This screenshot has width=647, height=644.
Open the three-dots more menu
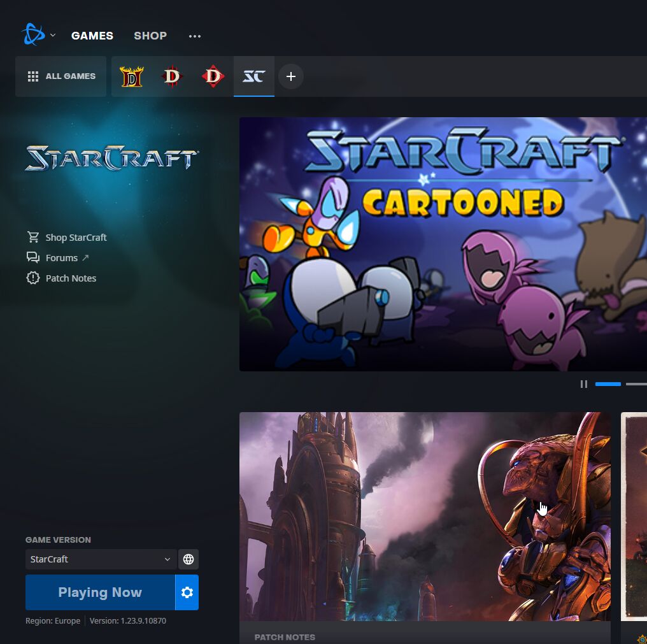tap(195, 36)
